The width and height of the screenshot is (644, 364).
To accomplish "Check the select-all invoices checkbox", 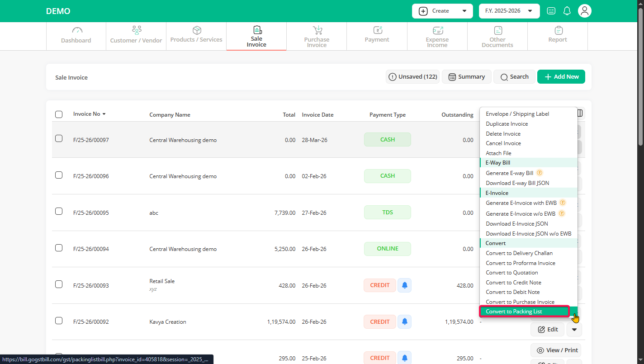I will pos(59,114).
